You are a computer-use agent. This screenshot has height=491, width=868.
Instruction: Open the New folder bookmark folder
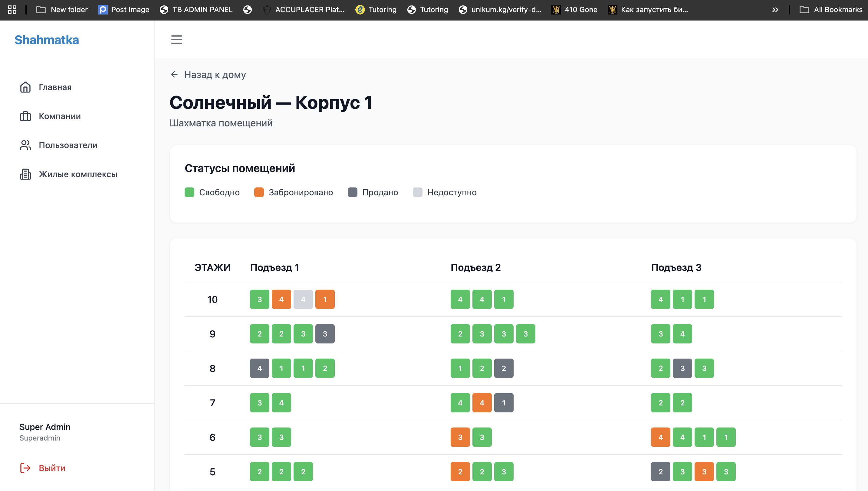[x=62, y=9]
